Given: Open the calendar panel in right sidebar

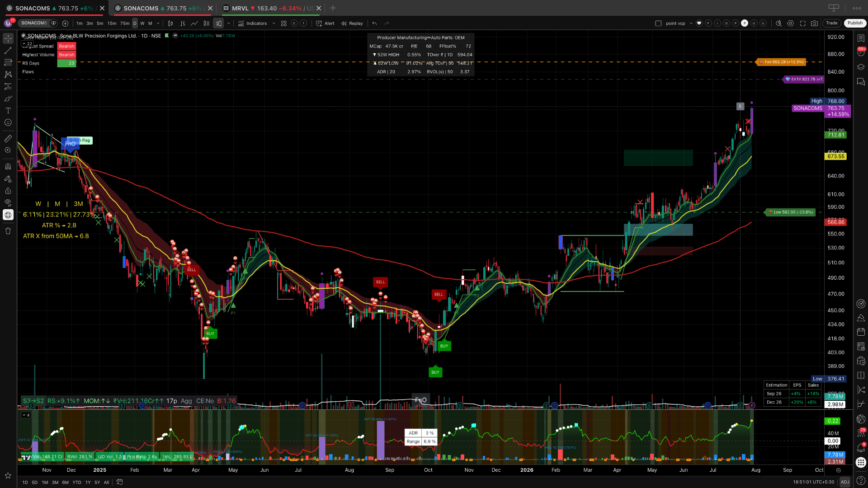Looking at the screenshot, I should tap(861, 332).
